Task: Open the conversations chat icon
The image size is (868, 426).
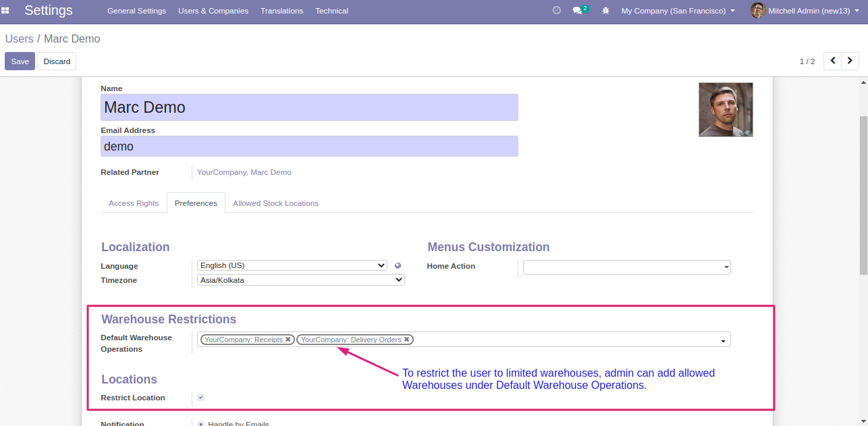Action: [x=577, y=11]
